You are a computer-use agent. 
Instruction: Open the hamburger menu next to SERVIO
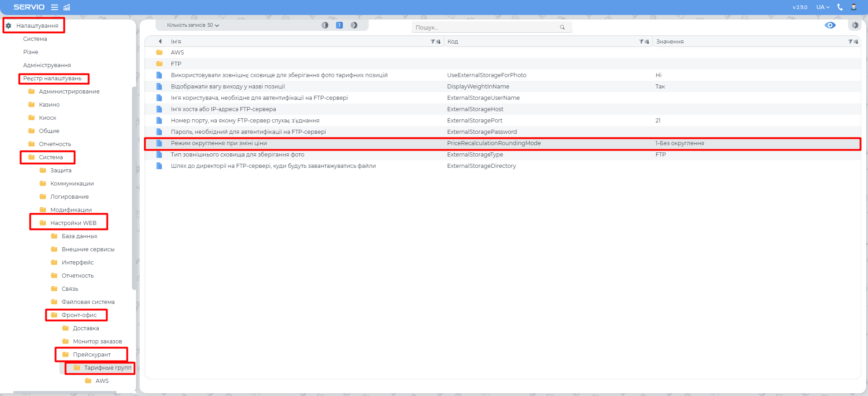[54, 7]
